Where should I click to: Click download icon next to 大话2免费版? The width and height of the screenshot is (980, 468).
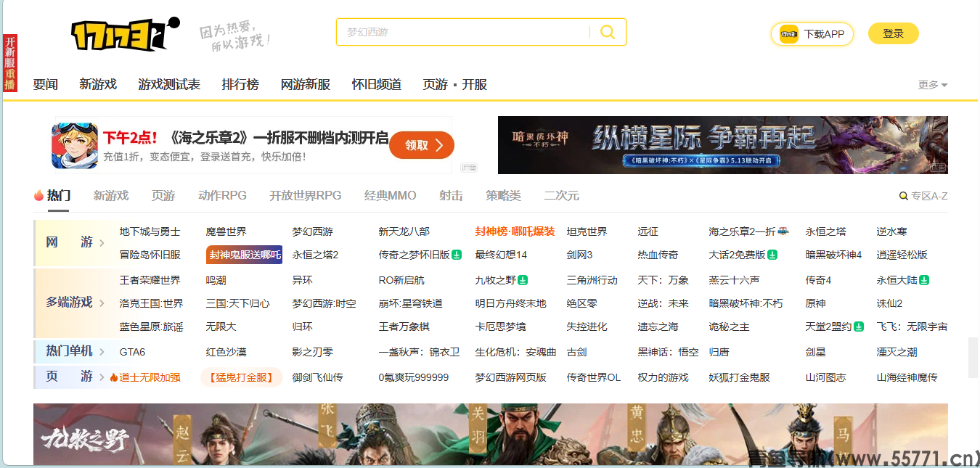click(x=772, y=255)
